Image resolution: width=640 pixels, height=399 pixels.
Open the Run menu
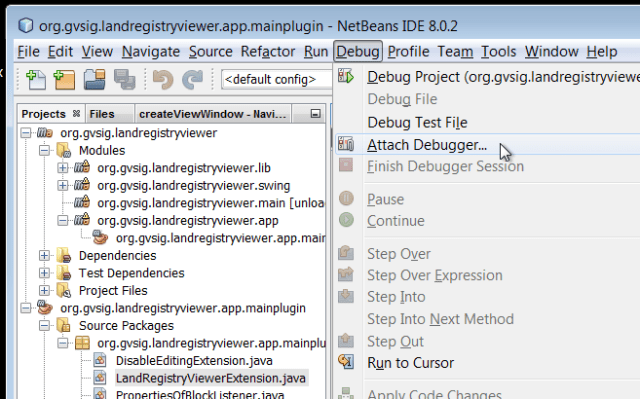(x=316, y=52)
